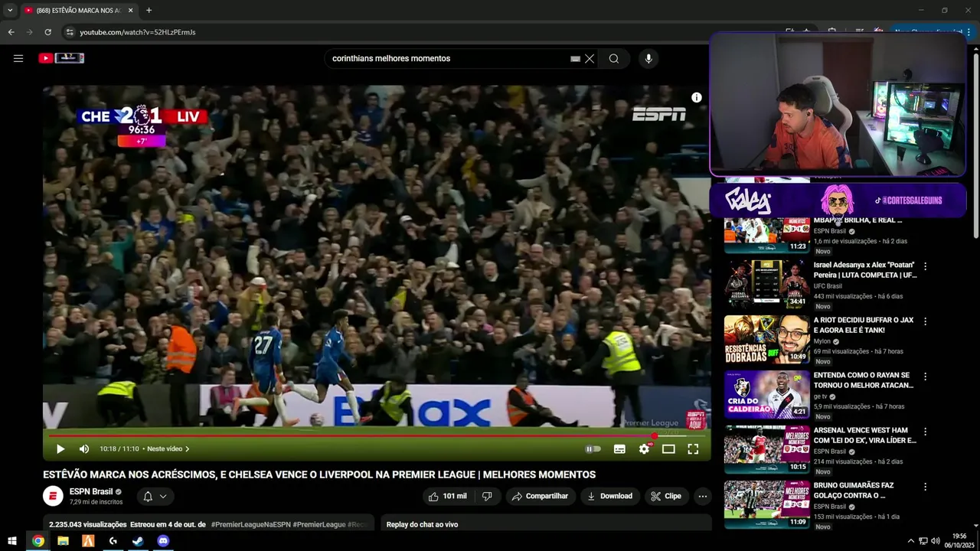Run search with the magnifier button
This screenshot has height=551, width=980.
614,58
